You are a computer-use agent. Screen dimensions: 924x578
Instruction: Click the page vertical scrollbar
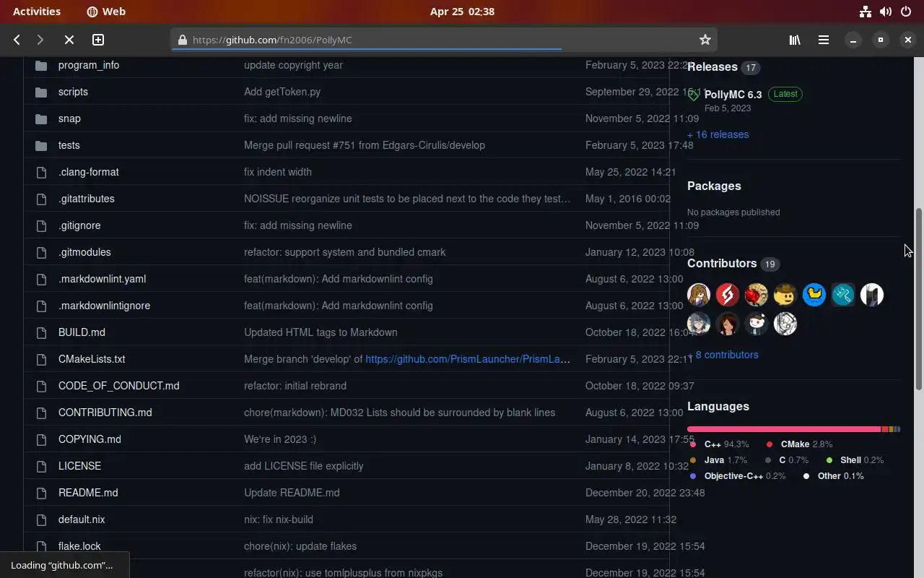point(919,300)
